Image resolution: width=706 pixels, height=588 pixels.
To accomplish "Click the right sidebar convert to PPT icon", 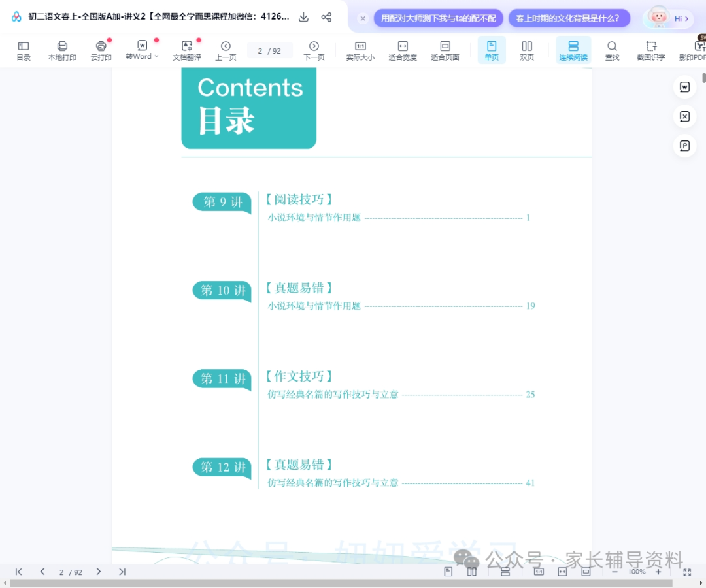I will pos(684,146).
